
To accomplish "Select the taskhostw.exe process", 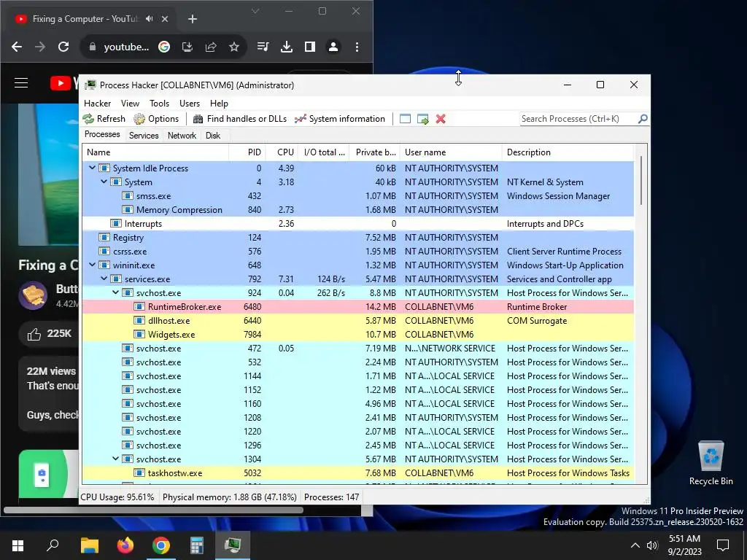I will [357, 472].
